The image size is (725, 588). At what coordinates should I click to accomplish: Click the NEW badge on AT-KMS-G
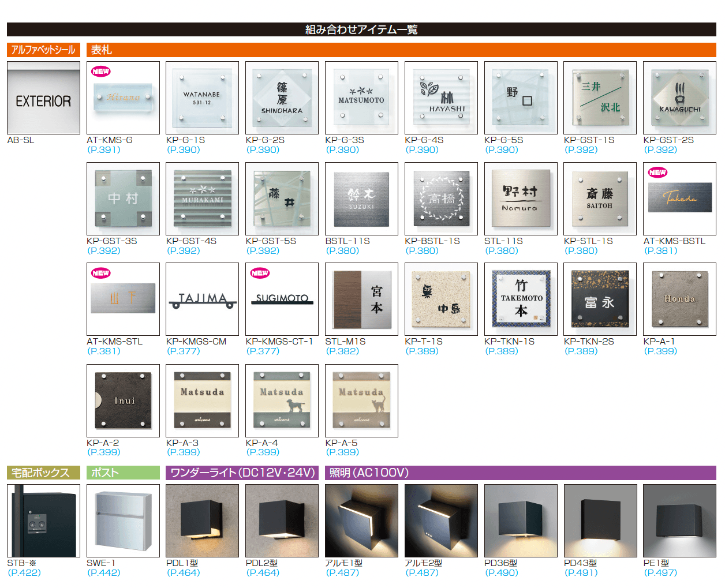[100, 72]
